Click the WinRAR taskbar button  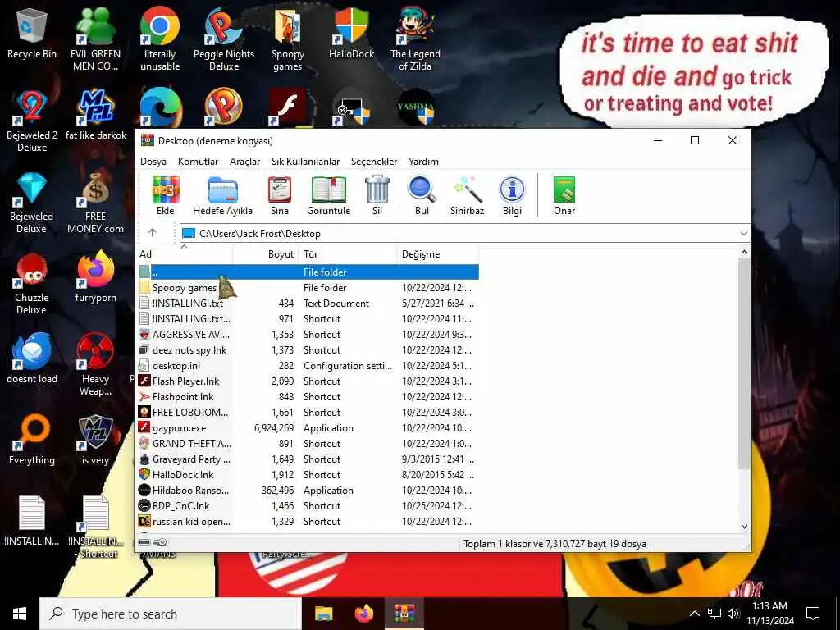coord(404,614)
